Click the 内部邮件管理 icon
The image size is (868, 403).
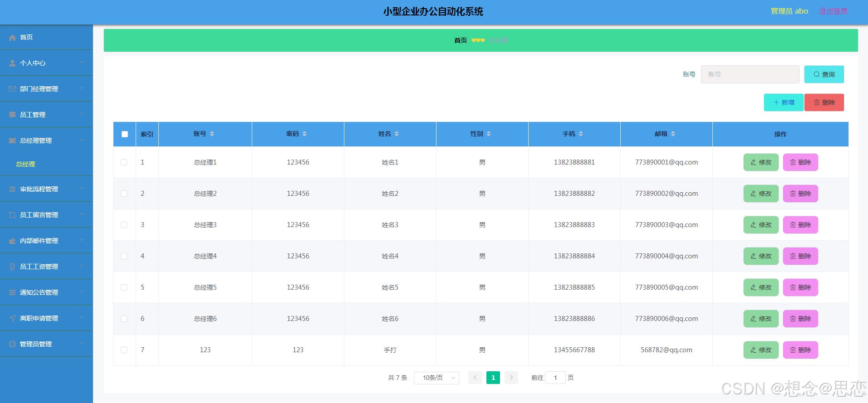click(x=12, y=241)
